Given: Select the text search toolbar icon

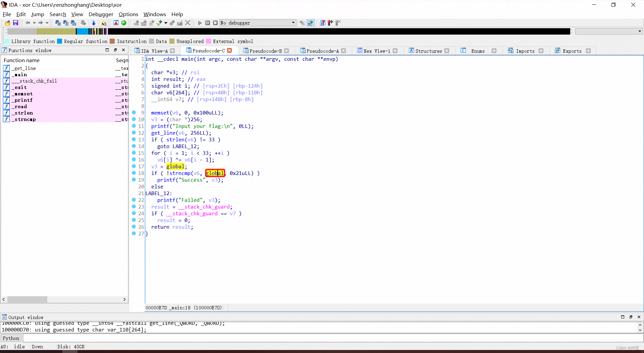Looking at the screenshot, I should [66, 23].
